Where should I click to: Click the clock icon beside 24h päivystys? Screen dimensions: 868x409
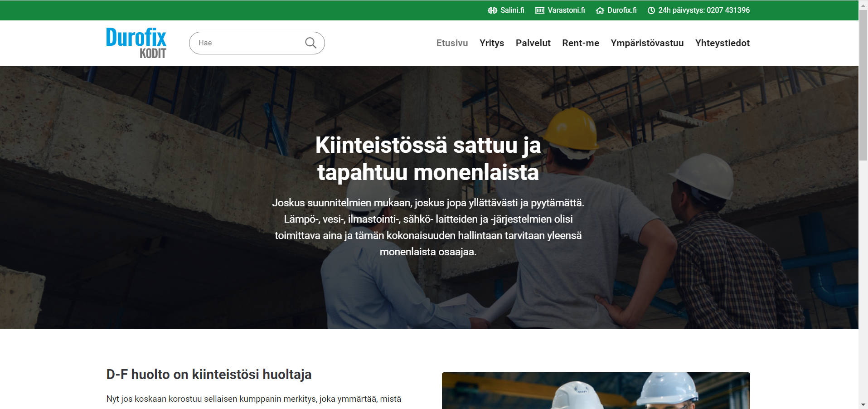651,10
